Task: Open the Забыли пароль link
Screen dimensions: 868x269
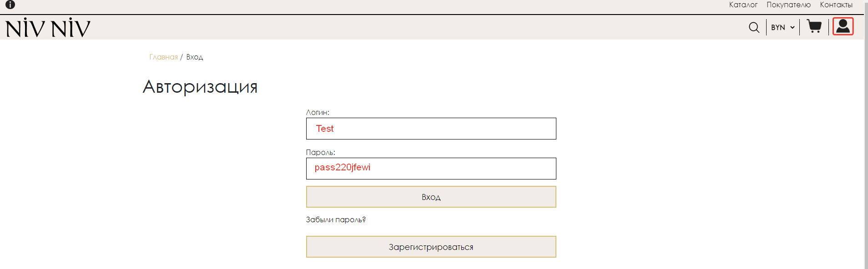Action: 336,219
